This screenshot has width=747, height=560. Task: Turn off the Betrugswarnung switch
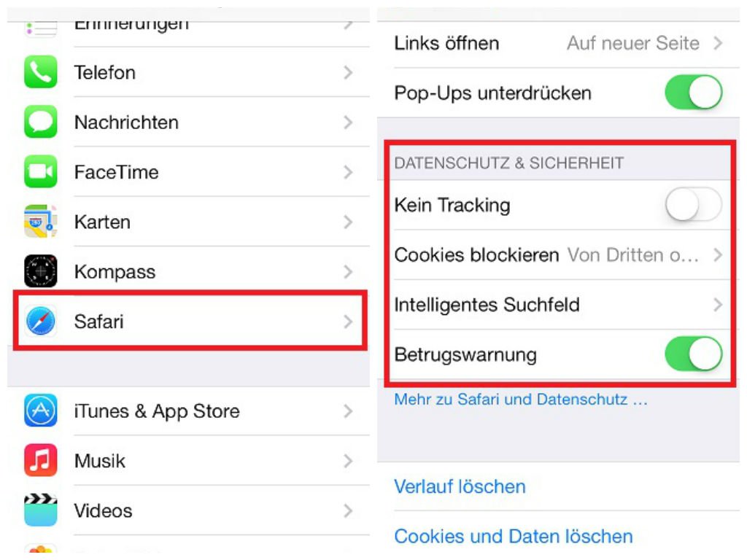pyautogui.click(x=694, y=354)
